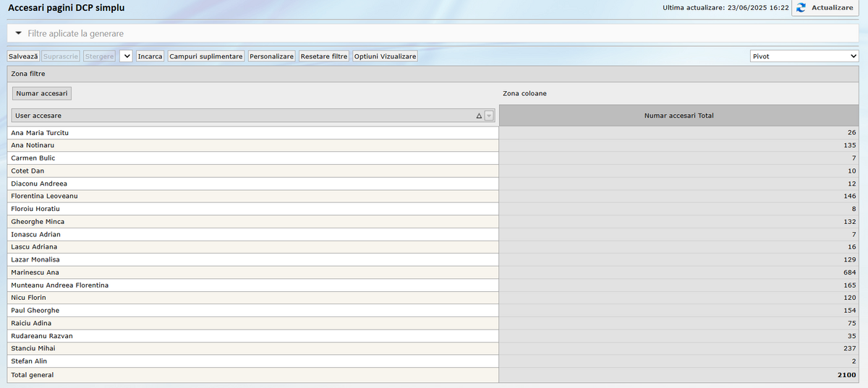Image resolution: width=868 pixels, height=388 pixels.
Task: Click the sort ascending triangle on User accesare
Action: click(478, 116)
